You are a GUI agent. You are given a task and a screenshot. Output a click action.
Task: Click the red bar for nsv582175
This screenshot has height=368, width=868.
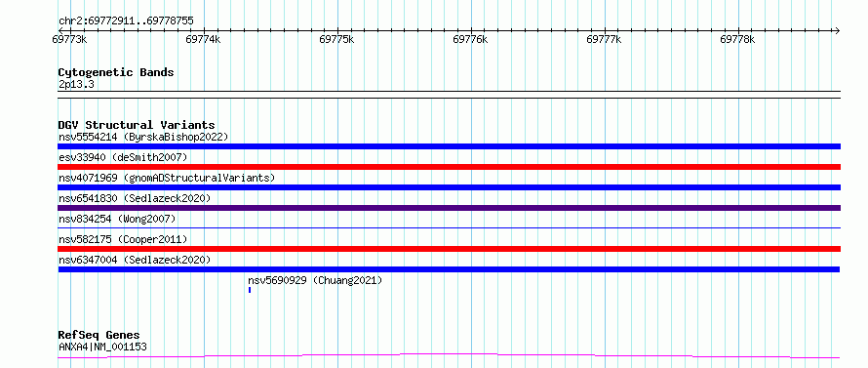(x=449, y=249)
